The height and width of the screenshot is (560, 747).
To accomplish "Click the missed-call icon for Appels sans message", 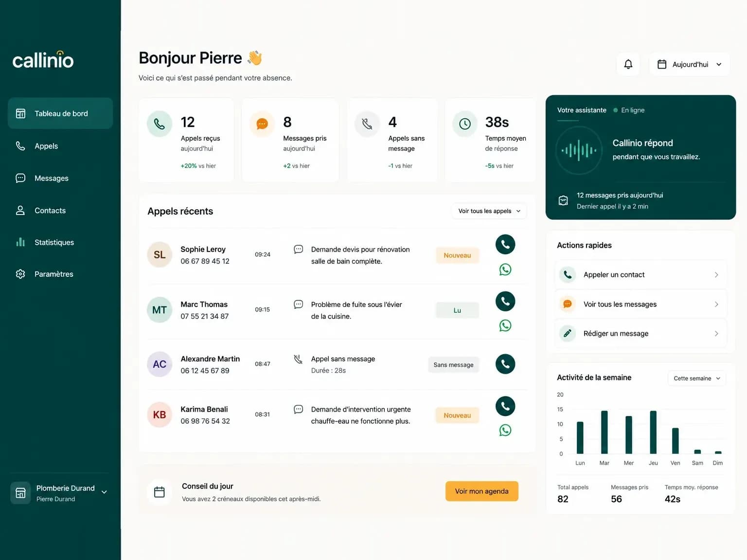I will [367, 124].
